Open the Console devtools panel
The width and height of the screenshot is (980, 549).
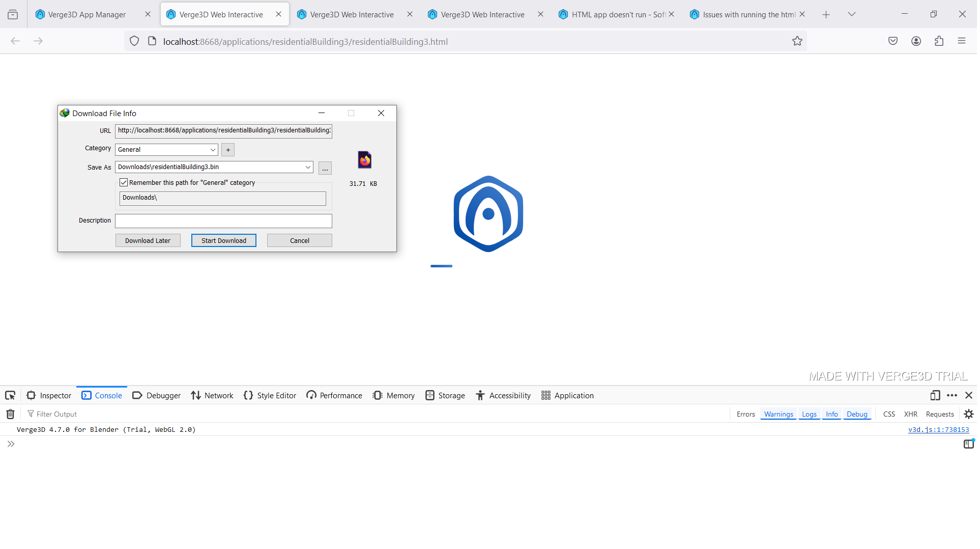click(102, 396)
